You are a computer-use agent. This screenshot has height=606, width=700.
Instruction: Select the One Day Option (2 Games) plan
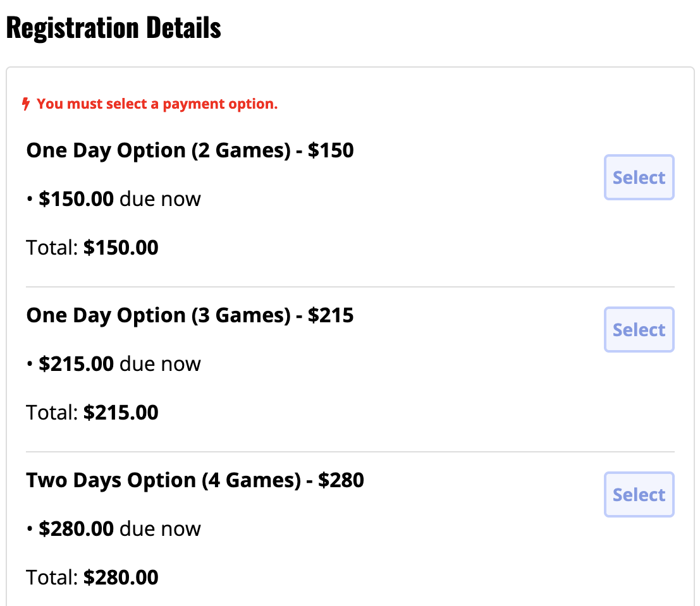pyautogui.click(x=639, y=178)
